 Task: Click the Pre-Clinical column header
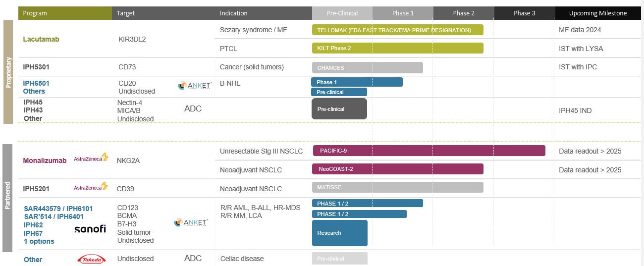tap(342, 13)
